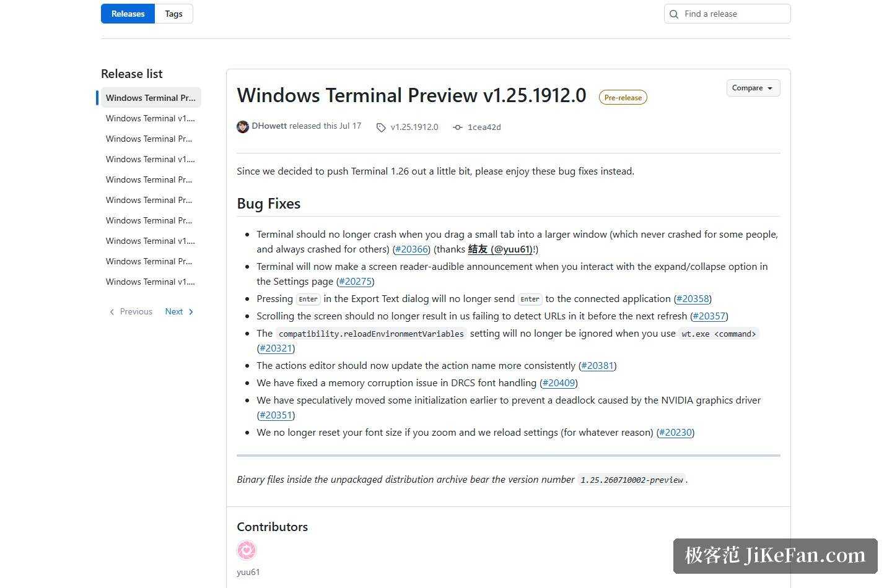Click the "released this Jul 17" date text
This screenshot has width=892, height=588.
tap(325, 126)
